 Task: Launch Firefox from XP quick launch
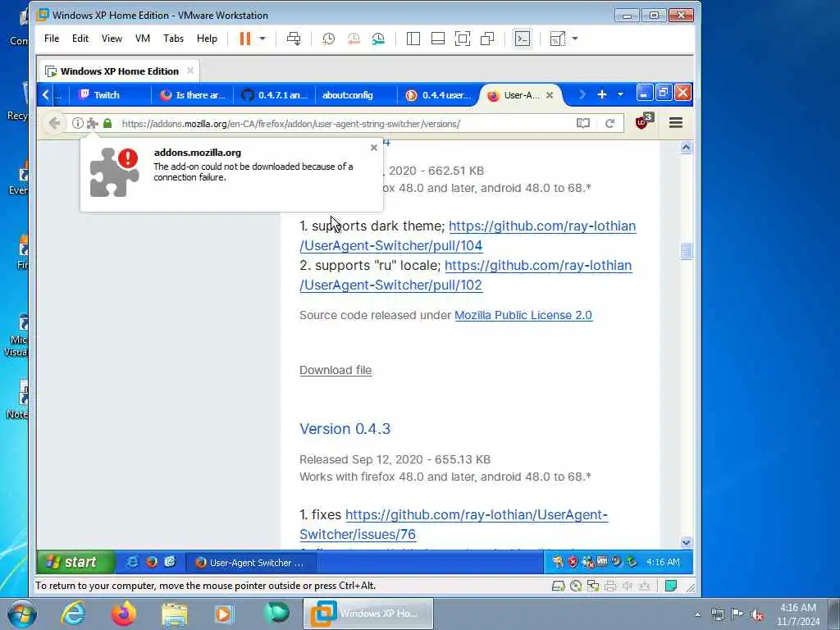[152, 562]
